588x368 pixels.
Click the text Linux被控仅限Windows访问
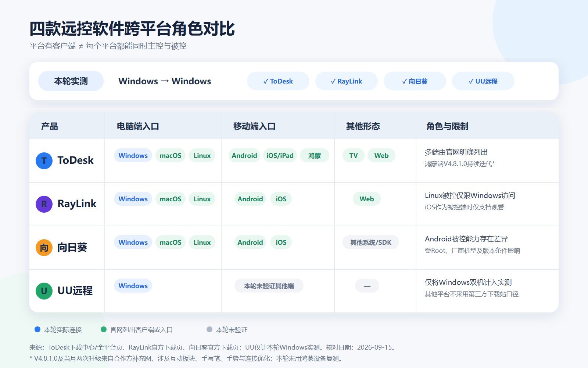point(470,195)
